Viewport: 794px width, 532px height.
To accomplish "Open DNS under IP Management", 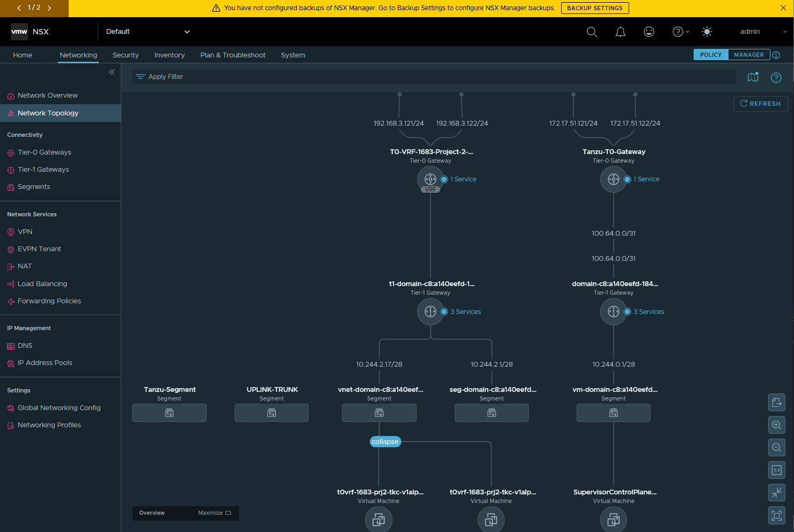I will (x=25, y=346).
